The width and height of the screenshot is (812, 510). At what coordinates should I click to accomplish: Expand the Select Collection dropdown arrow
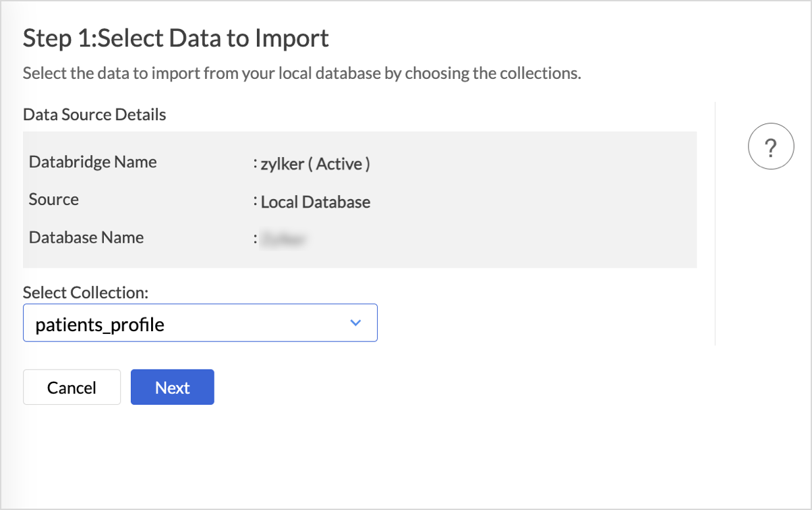tap(356, 323)
